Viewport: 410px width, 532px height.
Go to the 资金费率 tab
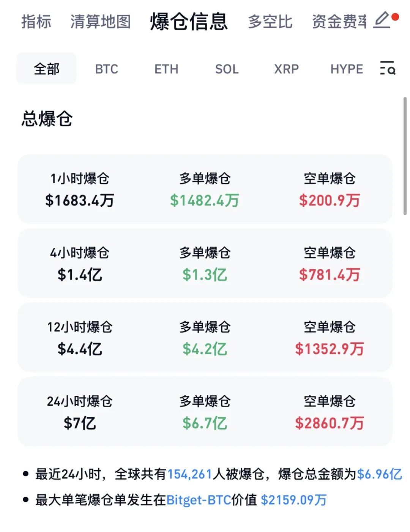pos(339,22)
